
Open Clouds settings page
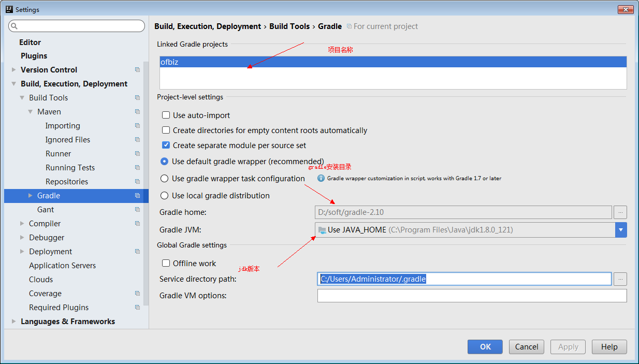41,280
